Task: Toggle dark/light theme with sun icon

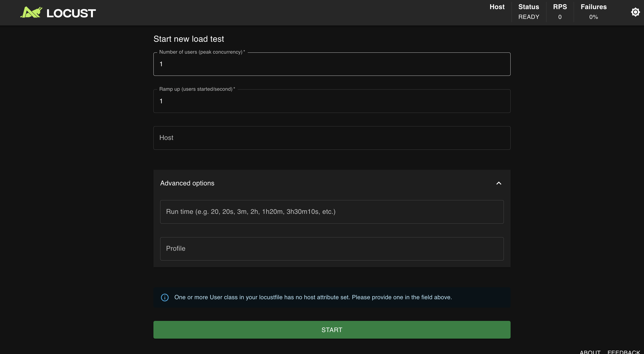Action: (x=635, y=12)
